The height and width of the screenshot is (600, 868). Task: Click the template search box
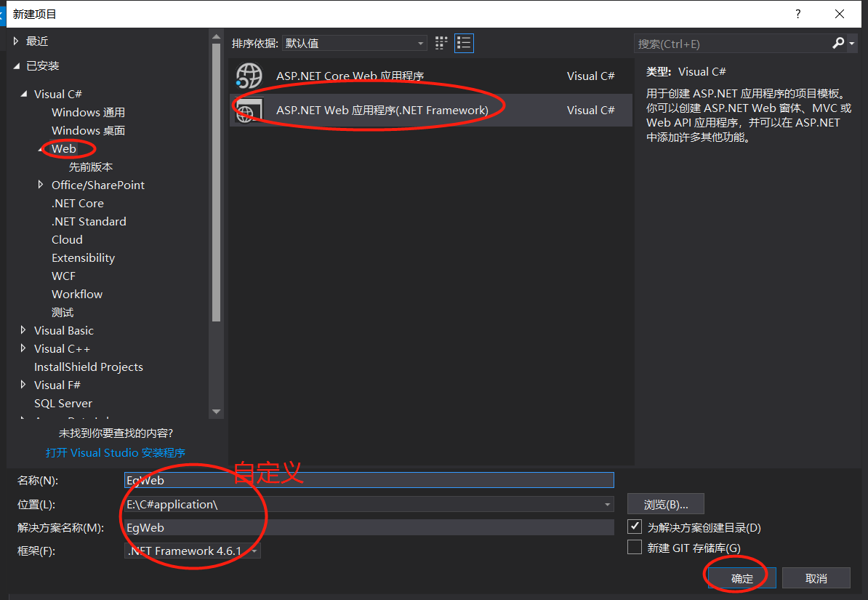(732, 44)
